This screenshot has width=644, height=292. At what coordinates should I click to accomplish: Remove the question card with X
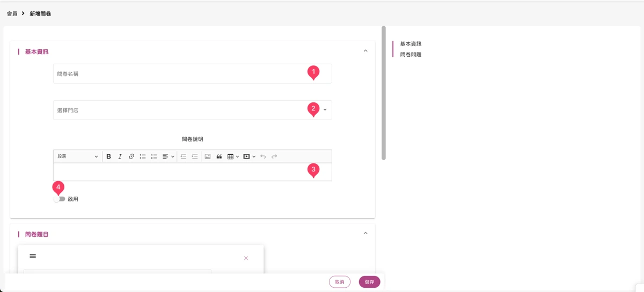click(246, 258)
